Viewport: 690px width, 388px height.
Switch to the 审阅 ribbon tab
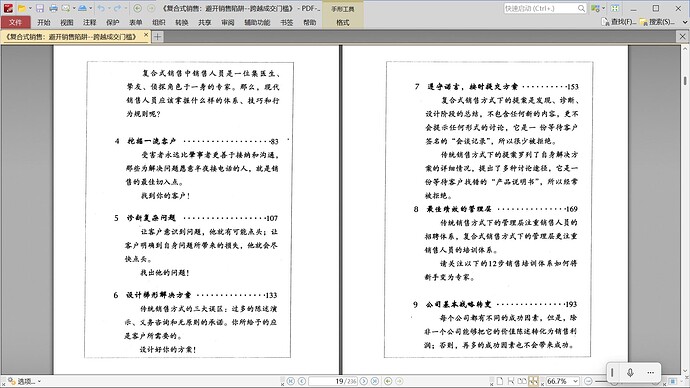[x=228, y=22]
